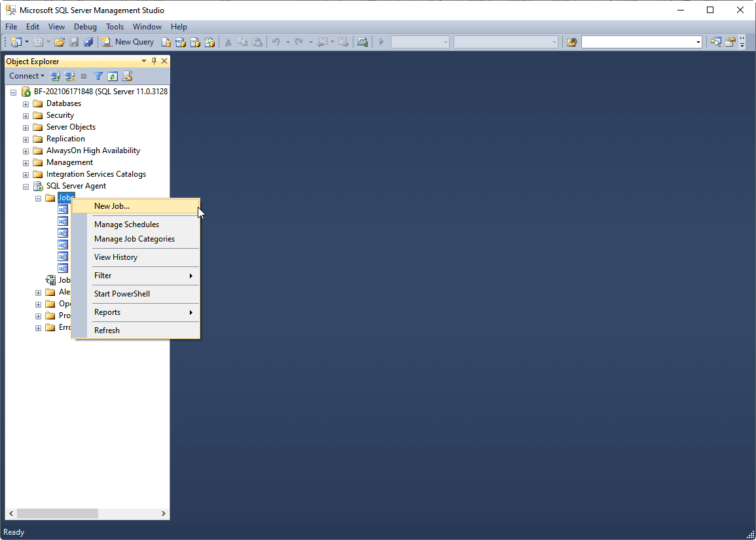Choose New Job... from the context menu
This screenshot has height=540, width=756.
(x=135, y=206)
